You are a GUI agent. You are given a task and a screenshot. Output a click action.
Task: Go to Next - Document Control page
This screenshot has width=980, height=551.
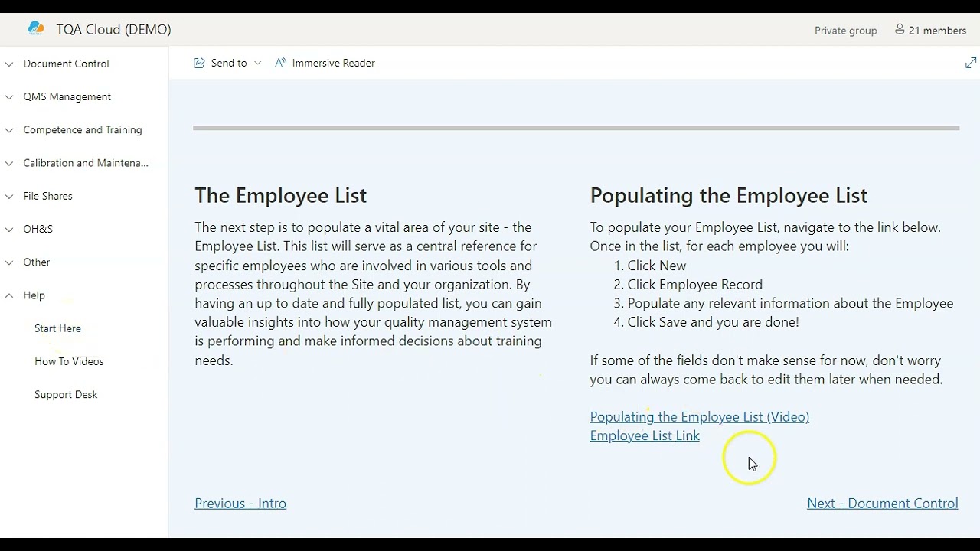882,503
